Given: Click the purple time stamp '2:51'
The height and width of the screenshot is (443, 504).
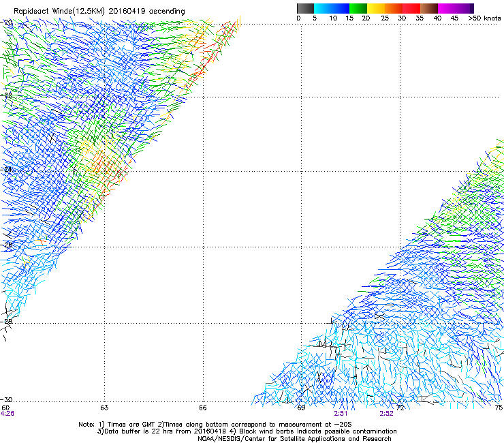Looking at the screenshot, I should point(341,414).
